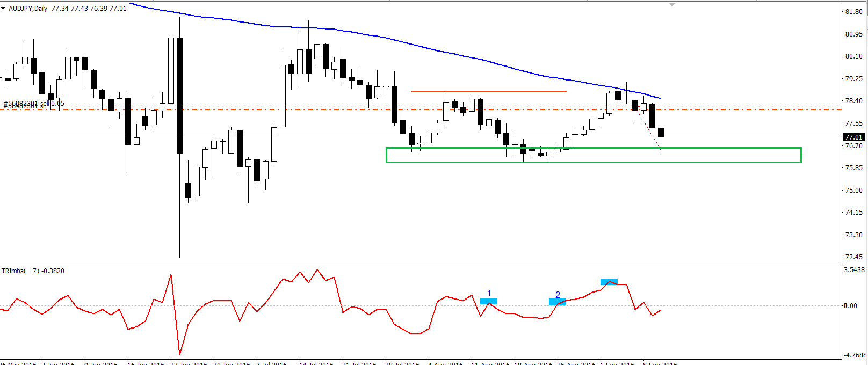Image resolution: width=868 pixels, height=365 pixels.
Task: Click the current price tag 77.01
Action: (x=853, y=137)
